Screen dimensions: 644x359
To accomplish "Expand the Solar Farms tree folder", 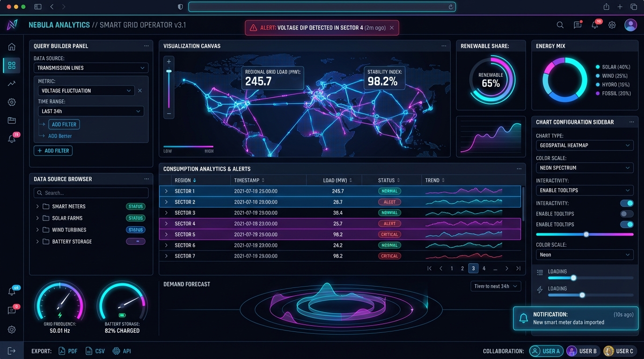I will pos(37,218).
